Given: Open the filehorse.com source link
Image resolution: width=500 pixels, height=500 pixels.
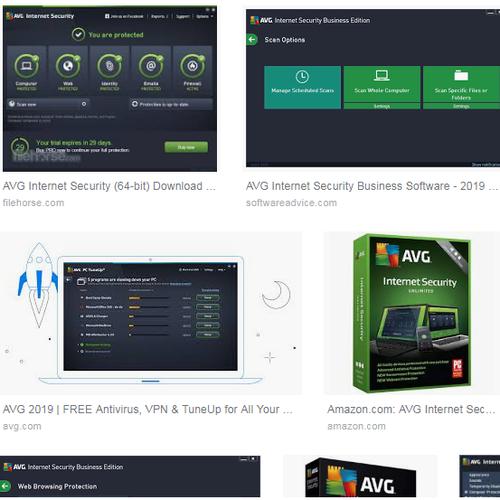Looking at the screenshot, I should (33, 203).
